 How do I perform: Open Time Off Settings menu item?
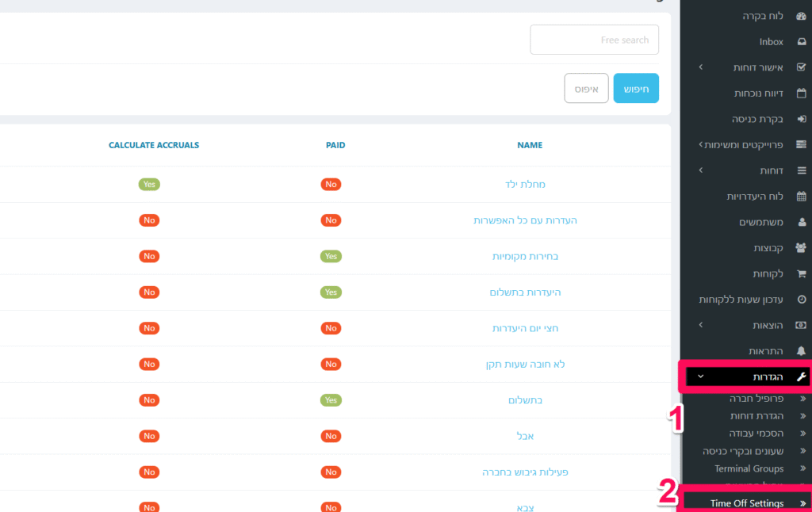pos(747,503)
